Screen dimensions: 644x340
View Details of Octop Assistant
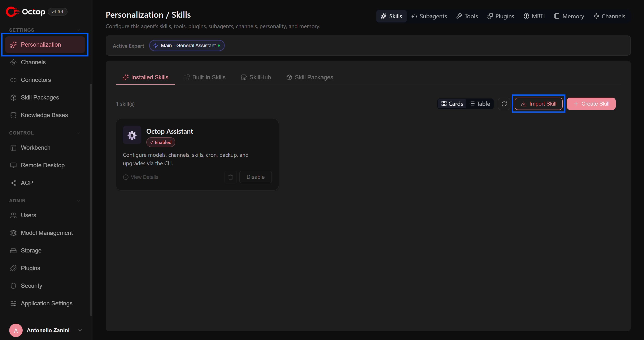[x=140, y=177]
